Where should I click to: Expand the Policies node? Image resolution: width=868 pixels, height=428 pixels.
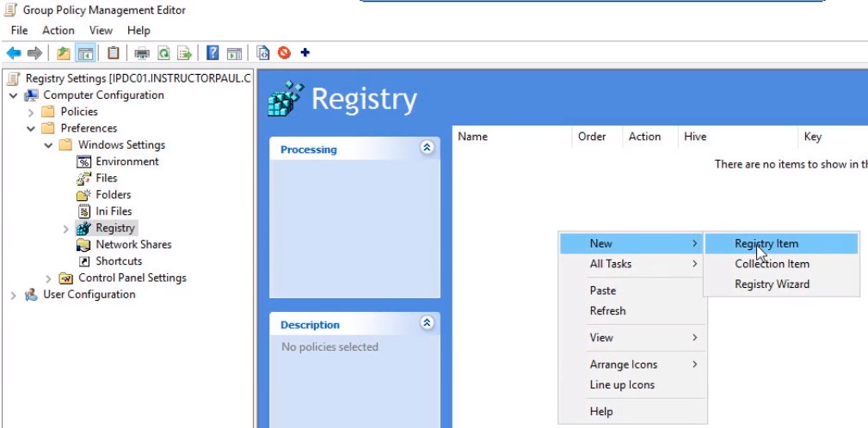coord(31,113)
